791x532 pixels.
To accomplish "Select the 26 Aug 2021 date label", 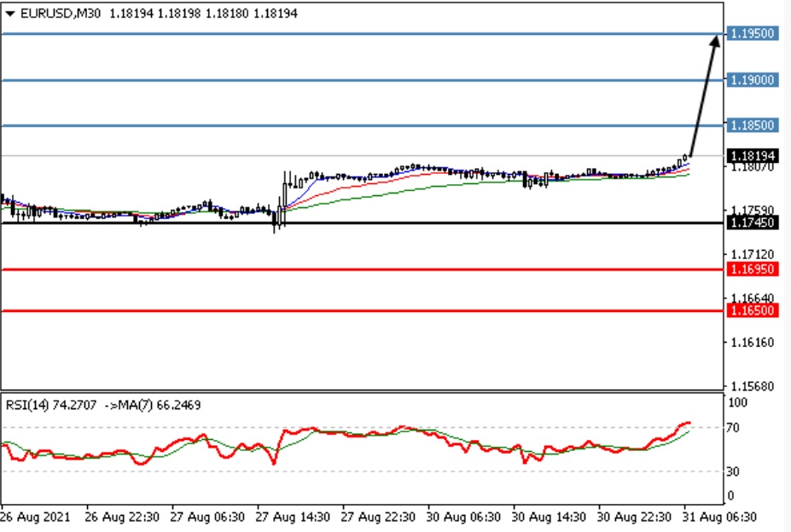I will [35, 518].
